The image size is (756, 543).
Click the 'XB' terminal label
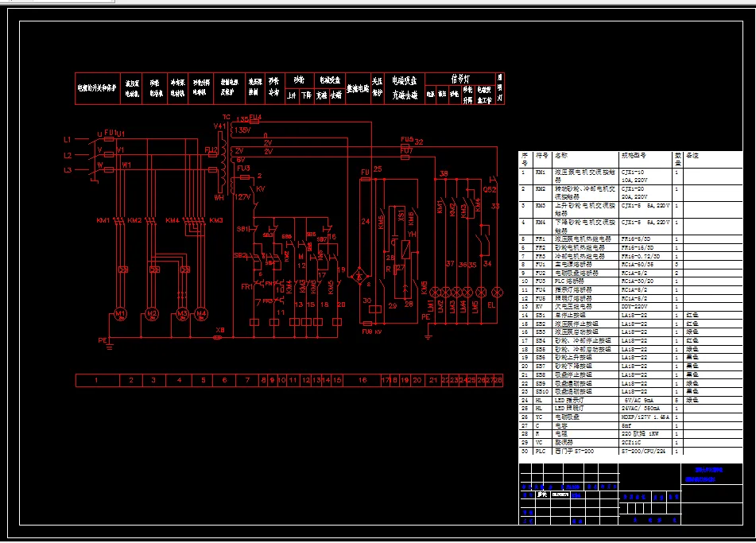220,330
